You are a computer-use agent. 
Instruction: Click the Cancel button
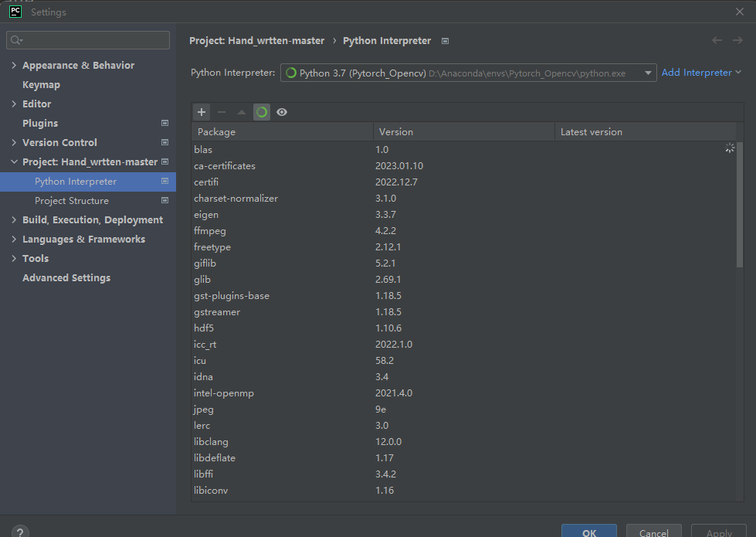[654, 532]
